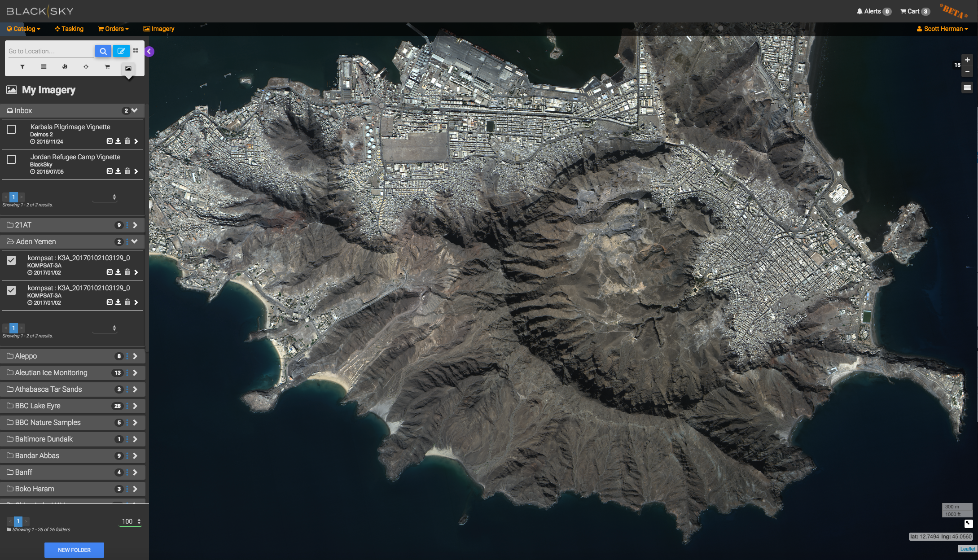Viewport: 978px width, 560px height.
Task: Expand the Aleppo folder
Action: click(x=135, y=356)
